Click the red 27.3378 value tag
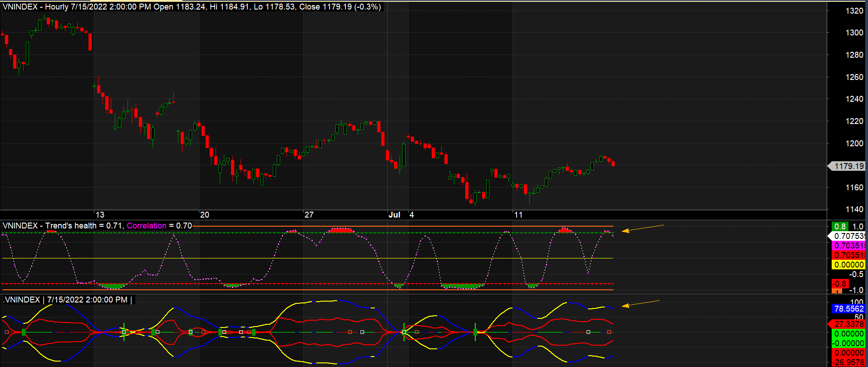This screenshot has height=367, width=868. [847, 324]
